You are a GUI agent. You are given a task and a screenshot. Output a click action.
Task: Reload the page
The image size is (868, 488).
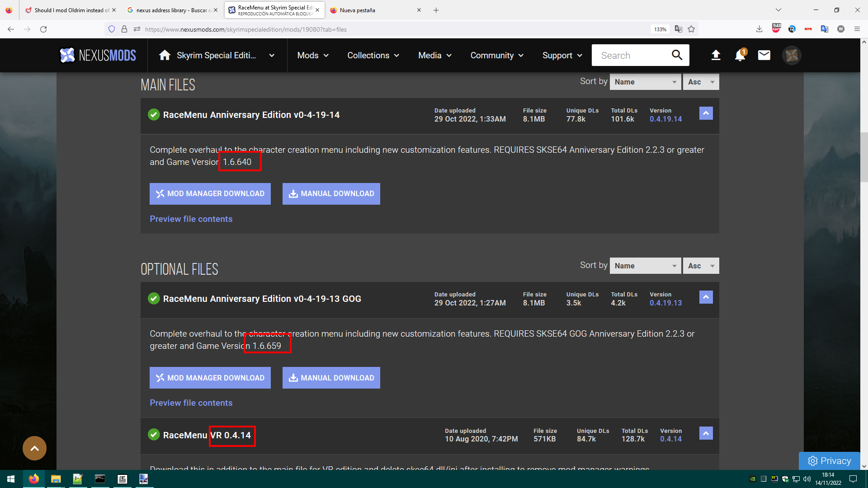(x=43, y=29)
